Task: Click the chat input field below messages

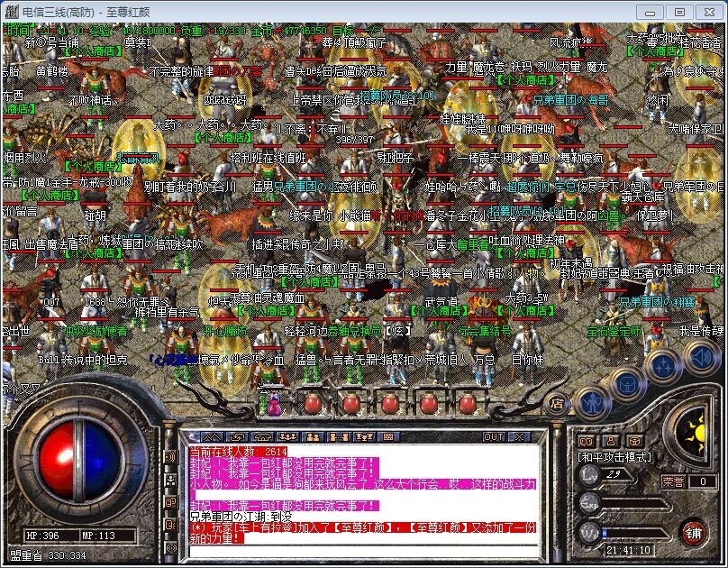Action: click(x=363, y=551)
